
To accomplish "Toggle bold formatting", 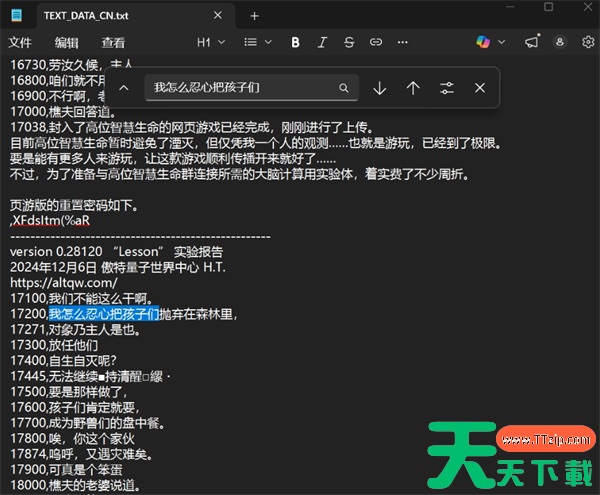I will pyautogui.click(x=295, y=42).
